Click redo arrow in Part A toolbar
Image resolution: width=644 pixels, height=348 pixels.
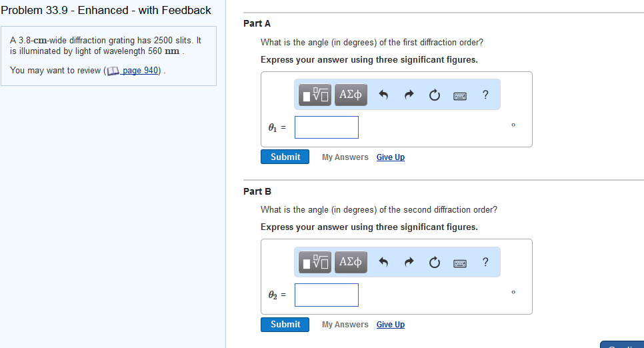(409, 95)
